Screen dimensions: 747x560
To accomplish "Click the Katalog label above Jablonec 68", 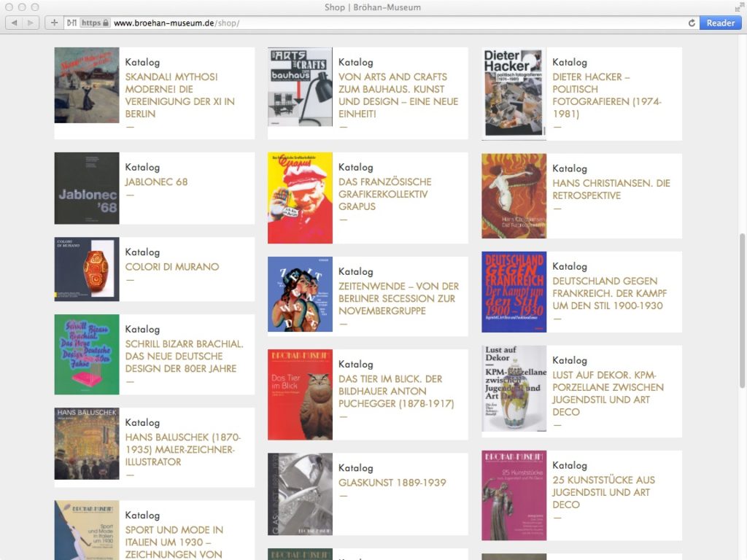I will click(142, 167).
